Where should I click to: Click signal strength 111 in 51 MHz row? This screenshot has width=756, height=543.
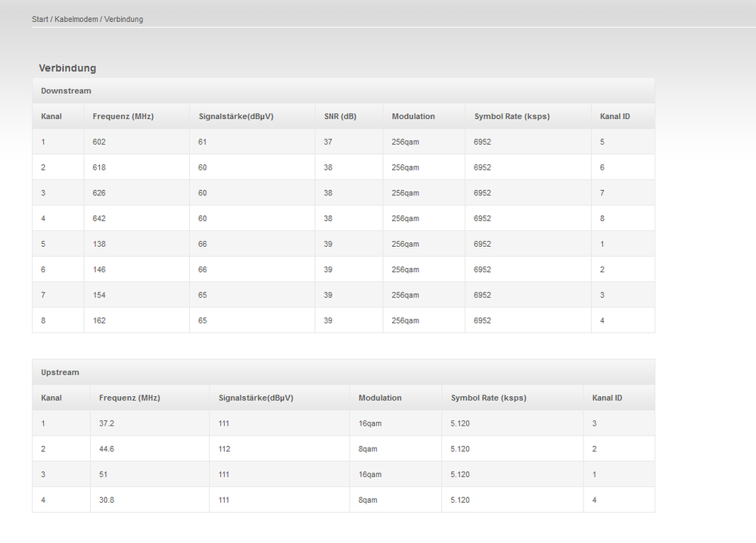pyautogui.click(x=224, y=474)
